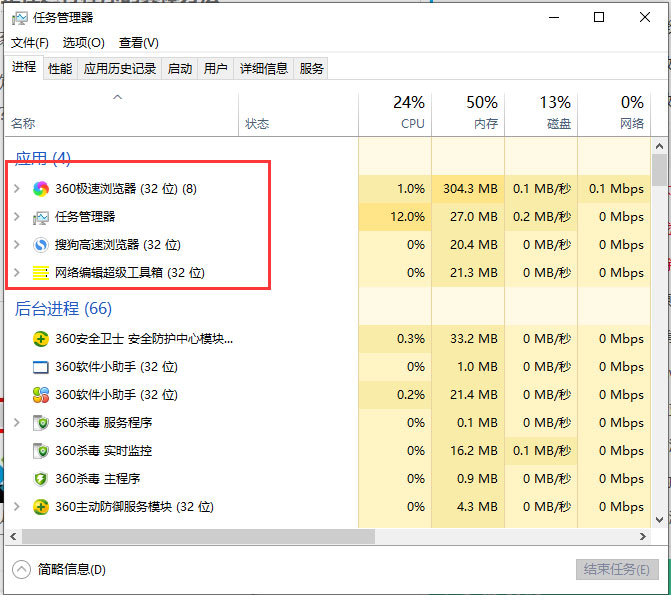Switch to the 性能 tab

60,68
